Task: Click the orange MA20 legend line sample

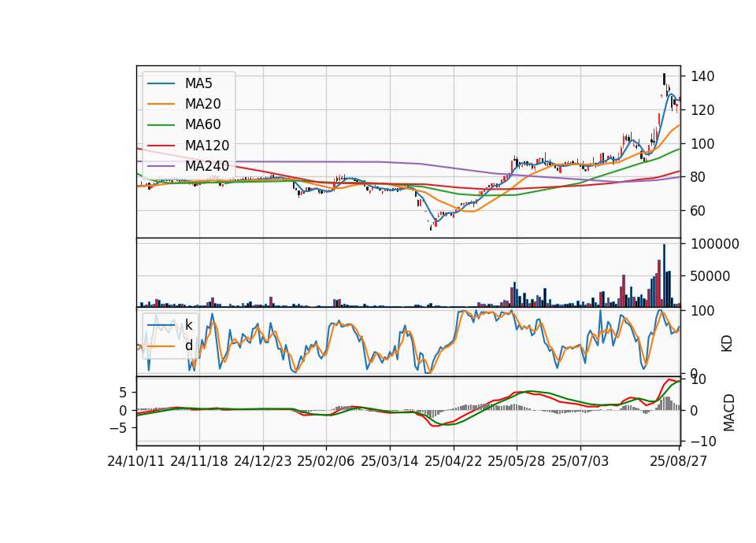Action: 161,104
